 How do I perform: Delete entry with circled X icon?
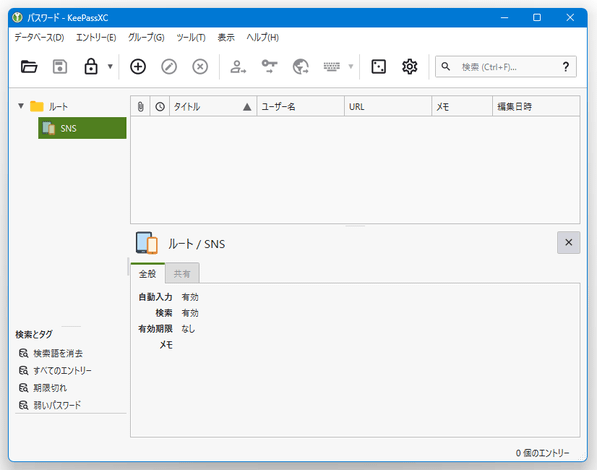point(200,67)
